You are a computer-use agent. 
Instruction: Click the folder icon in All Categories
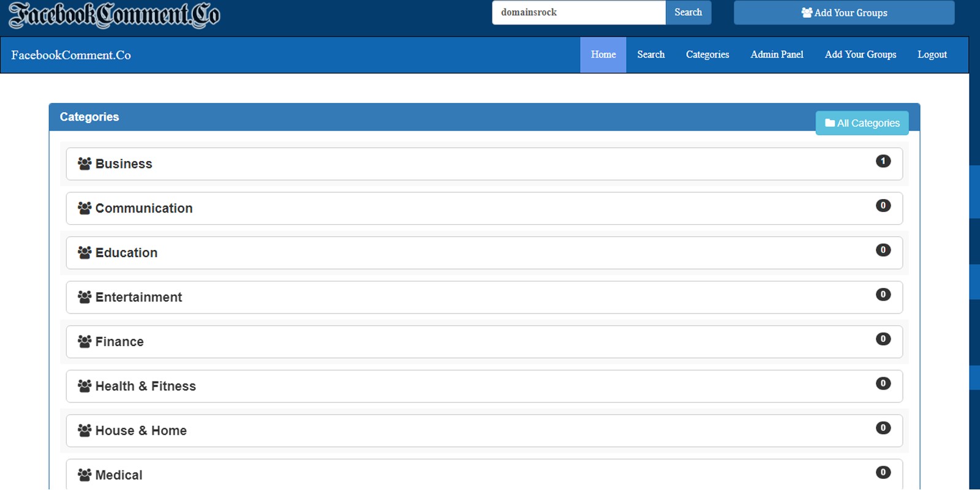point(830,123)
